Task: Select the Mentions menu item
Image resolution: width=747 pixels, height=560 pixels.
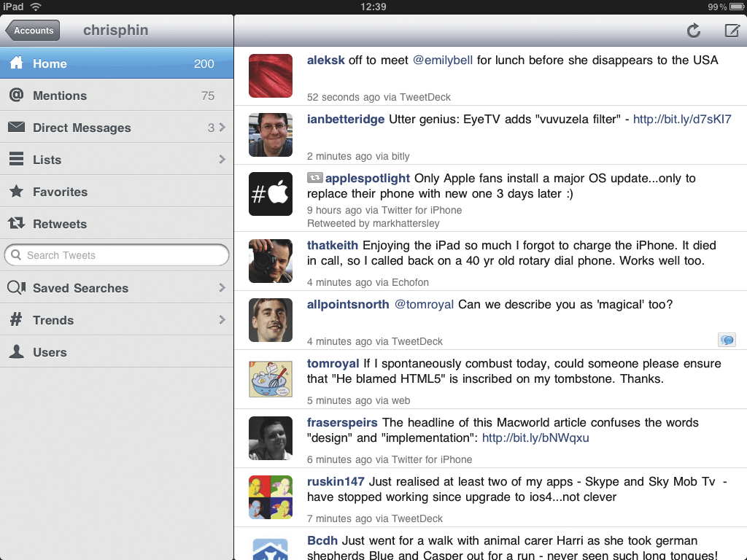Action: point(117,96)
